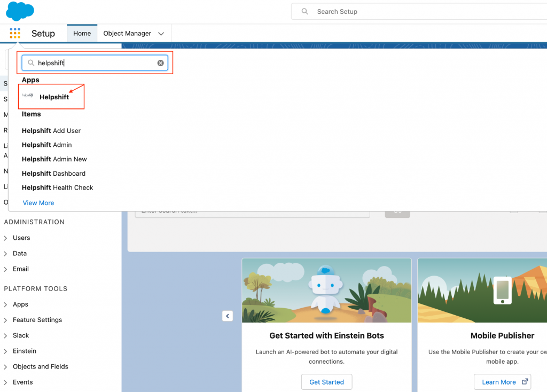Clear the helpshift search text
Viewport: 547px width, 392px height.
[160, 63]
